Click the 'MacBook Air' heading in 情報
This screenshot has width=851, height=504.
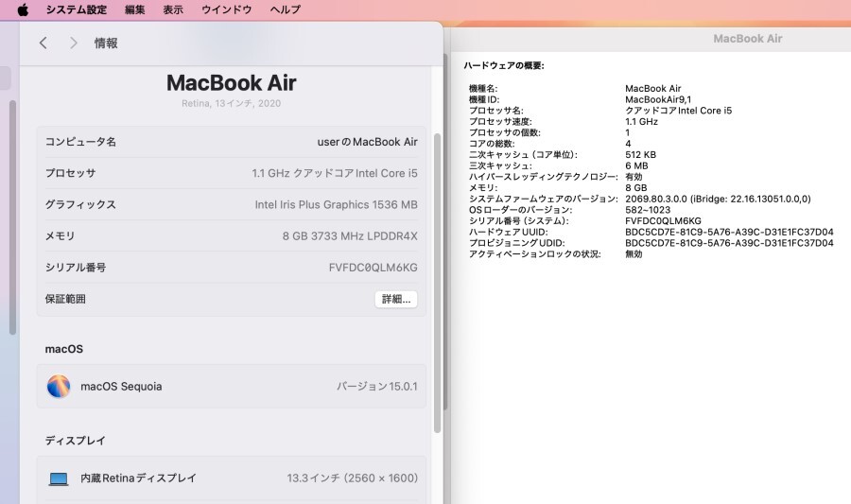232,83
